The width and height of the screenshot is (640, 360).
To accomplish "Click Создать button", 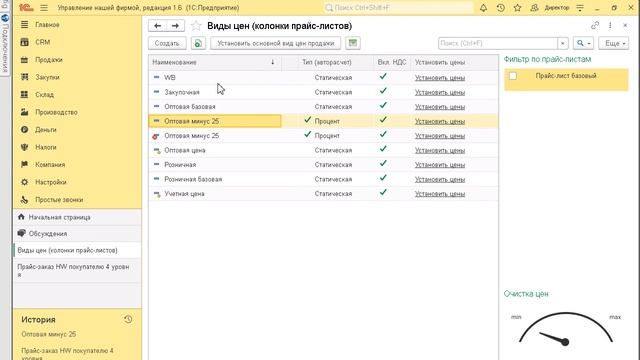I will (x=167, y=43).
